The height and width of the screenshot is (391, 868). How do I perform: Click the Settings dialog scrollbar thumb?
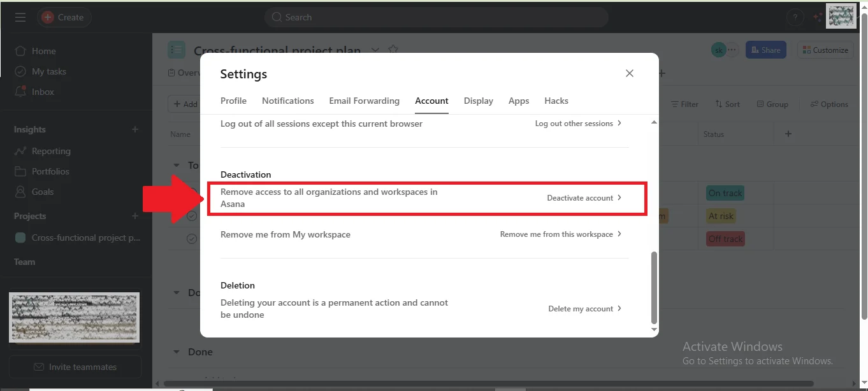[x=653, y=287]
